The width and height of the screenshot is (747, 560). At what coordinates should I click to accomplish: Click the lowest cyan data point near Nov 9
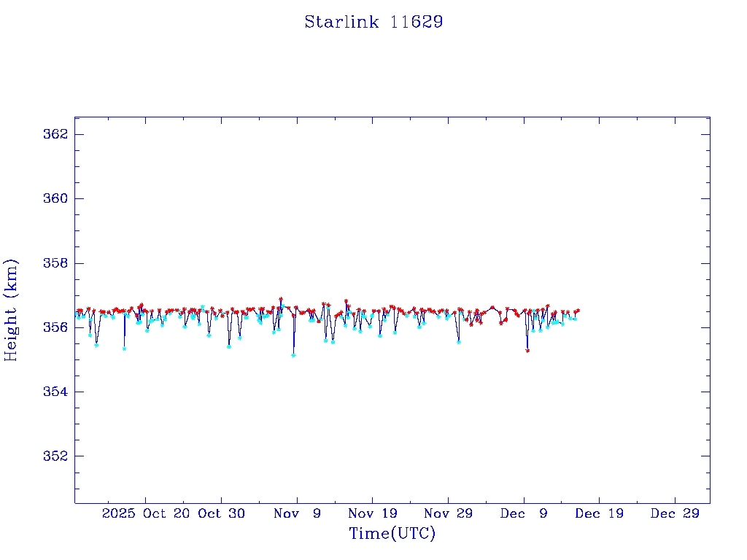(x=293, y=355)
